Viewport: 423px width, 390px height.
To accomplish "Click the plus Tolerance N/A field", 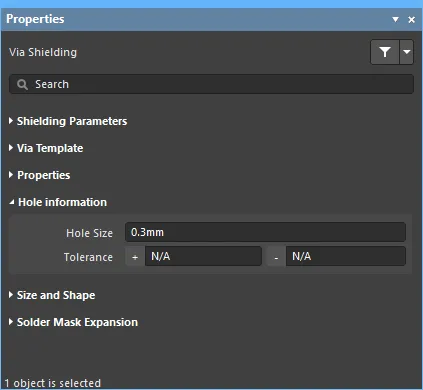I will [203, 256].
